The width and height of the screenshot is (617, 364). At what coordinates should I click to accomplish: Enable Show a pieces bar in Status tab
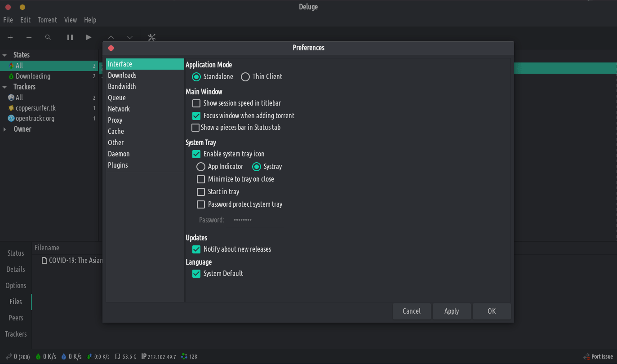pyautogui.click(x=195, y=128)
